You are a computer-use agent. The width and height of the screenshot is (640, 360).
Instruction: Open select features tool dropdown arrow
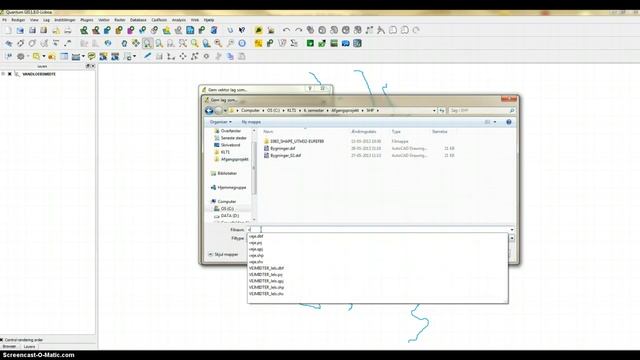(x=44, y=56)
